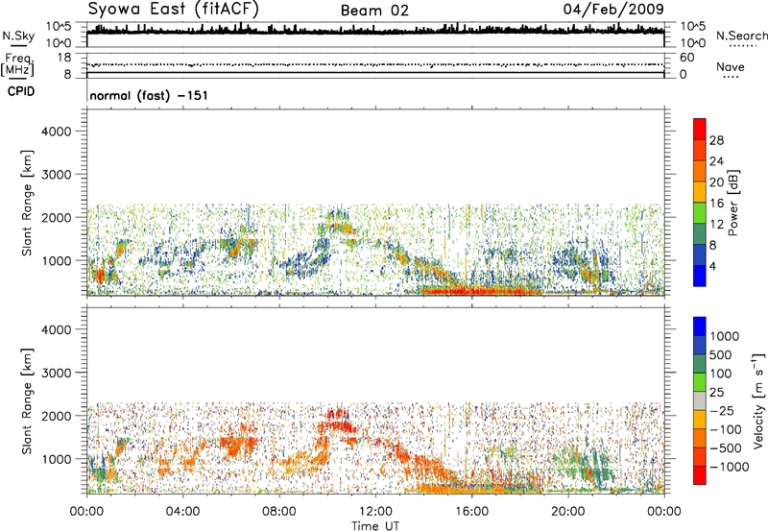Viewport: 768px width, 532px height.
Task: Select the 24 value on the Power colorbar
Action: tap(716, 161)
